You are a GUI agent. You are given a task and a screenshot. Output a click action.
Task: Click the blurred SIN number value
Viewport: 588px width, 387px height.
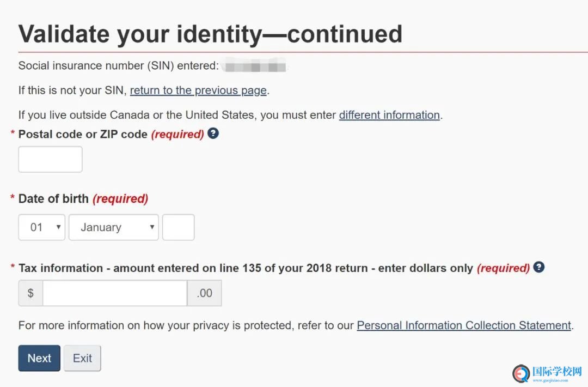coord(255,65)
